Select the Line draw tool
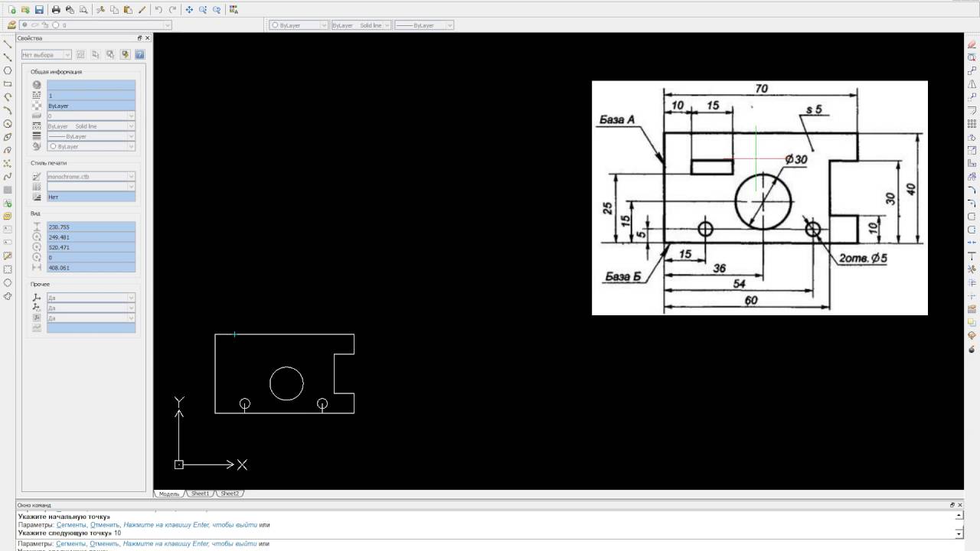Viewport: 980px width, 551px height. click(8, 44)
